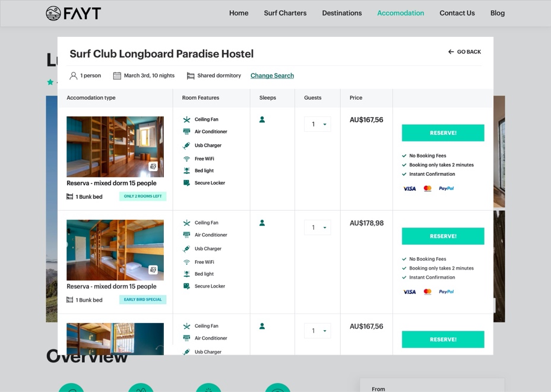
Task: Click the Change Search link
Action: pyautogui.click(x=272, y=75)
